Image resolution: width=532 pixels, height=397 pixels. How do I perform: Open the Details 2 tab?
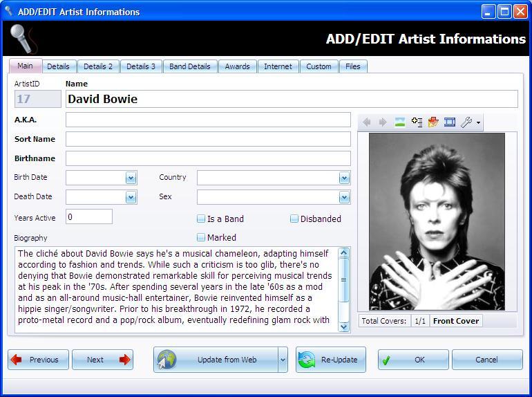(x=98, y=66)
